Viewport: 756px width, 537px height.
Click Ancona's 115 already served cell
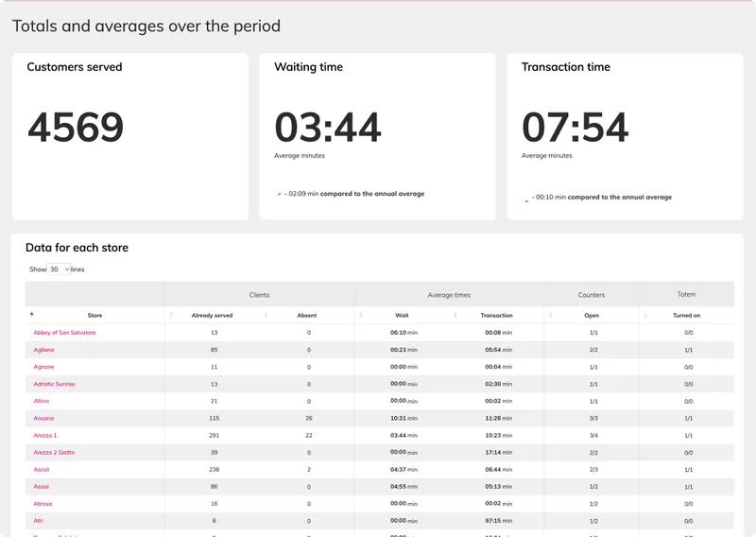(215, 418)
